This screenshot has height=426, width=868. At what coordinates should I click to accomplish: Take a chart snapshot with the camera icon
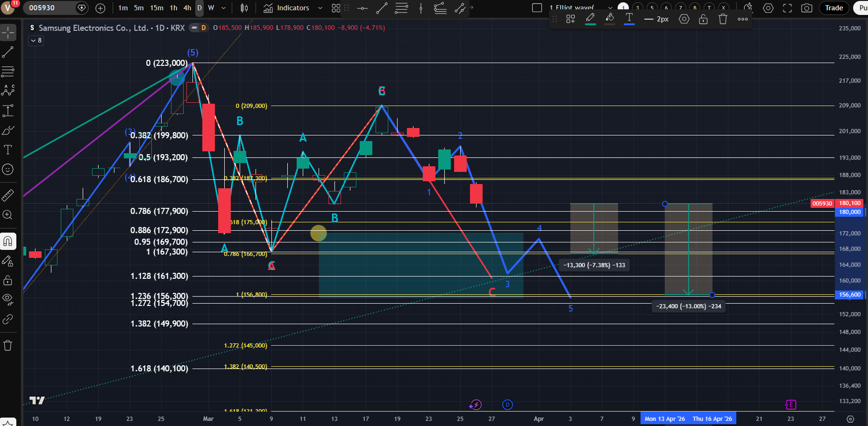click(806, 8)
